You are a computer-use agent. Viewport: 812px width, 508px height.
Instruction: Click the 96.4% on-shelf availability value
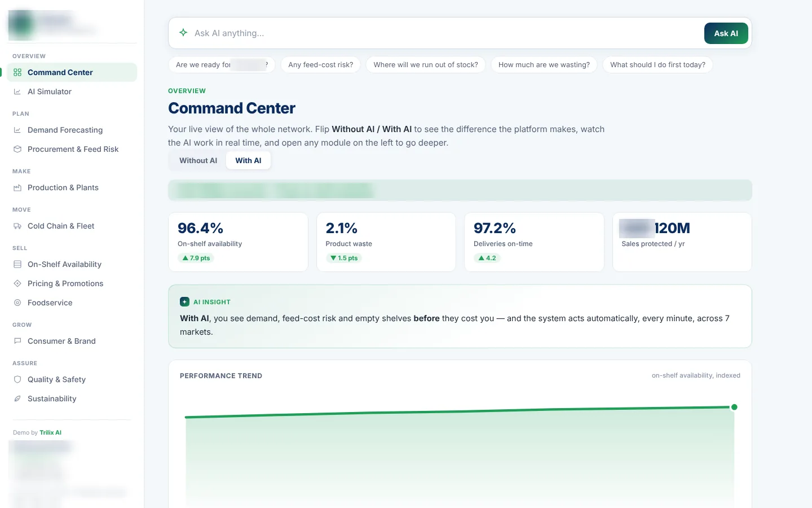pyautogui.click(x=200, y=228)
